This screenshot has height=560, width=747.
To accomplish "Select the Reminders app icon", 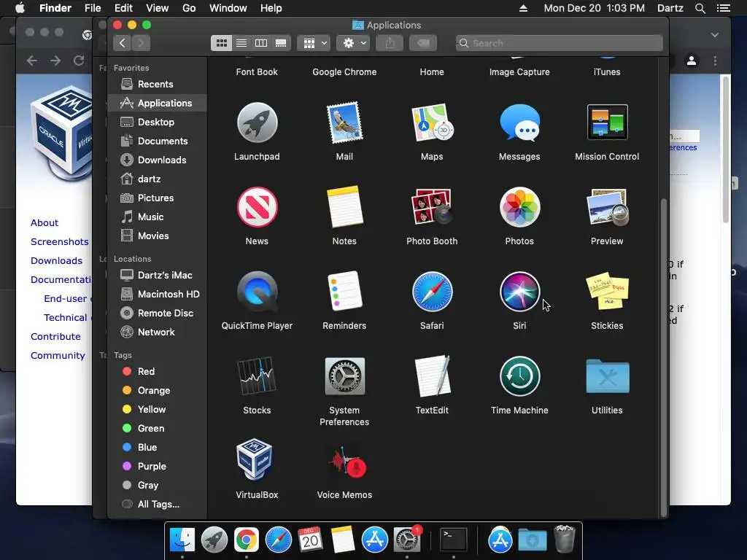I will pos(344,292).
